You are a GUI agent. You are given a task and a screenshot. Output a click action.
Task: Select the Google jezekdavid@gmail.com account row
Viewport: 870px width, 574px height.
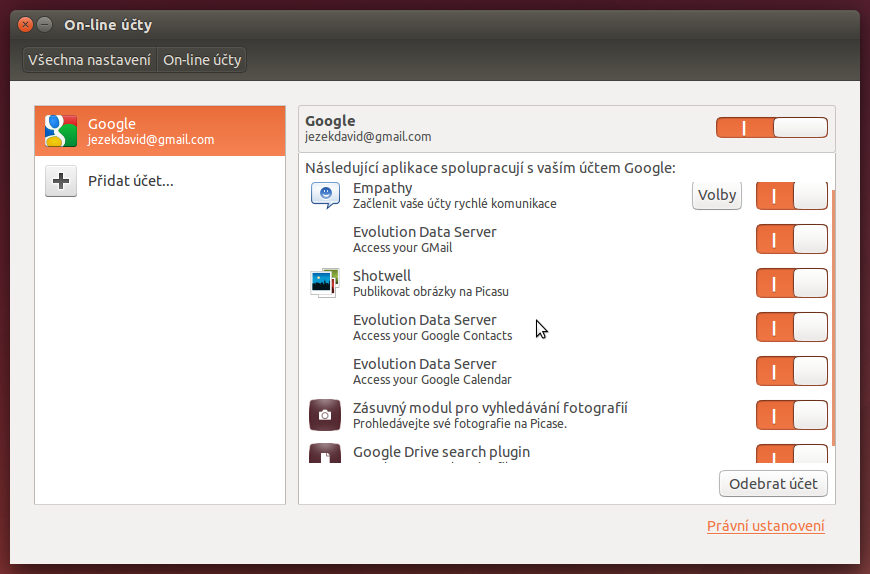point(160,131)
